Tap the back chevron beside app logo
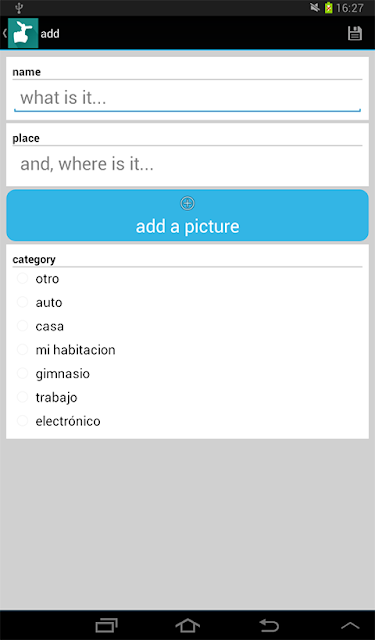 (4, 33)
